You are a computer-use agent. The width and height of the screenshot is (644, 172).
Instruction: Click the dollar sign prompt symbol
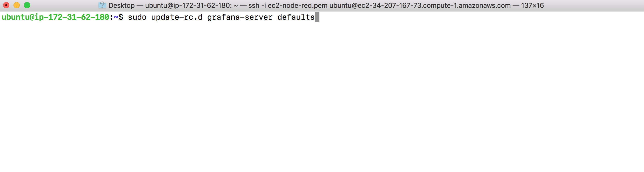point(121,17)
